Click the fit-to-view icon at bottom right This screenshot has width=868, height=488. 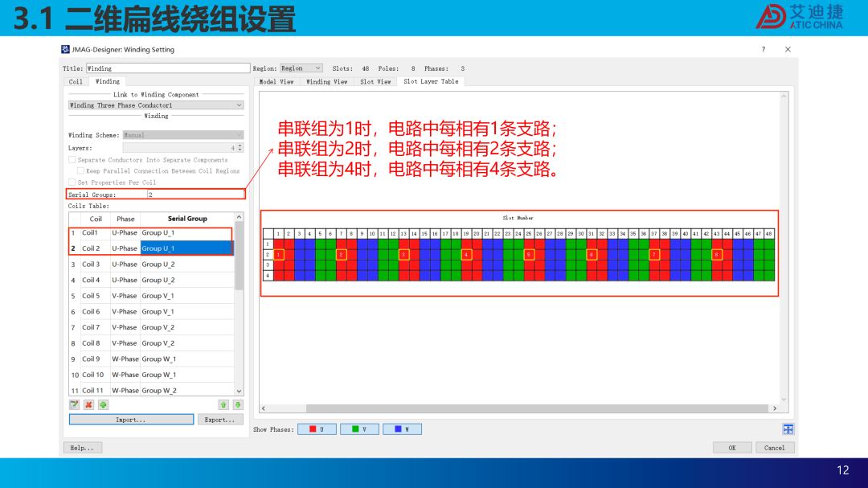point(788,429)
